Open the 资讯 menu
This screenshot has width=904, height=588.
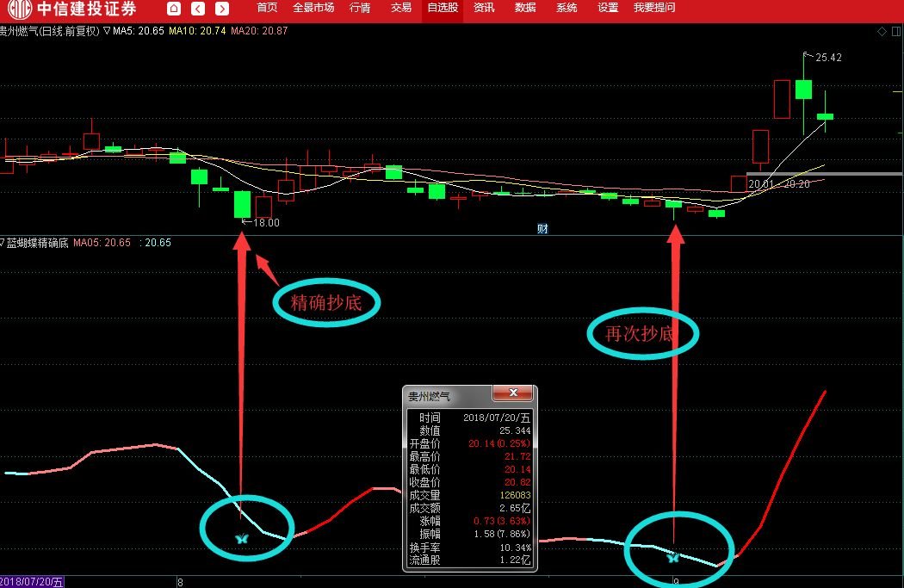pos(484,8)
